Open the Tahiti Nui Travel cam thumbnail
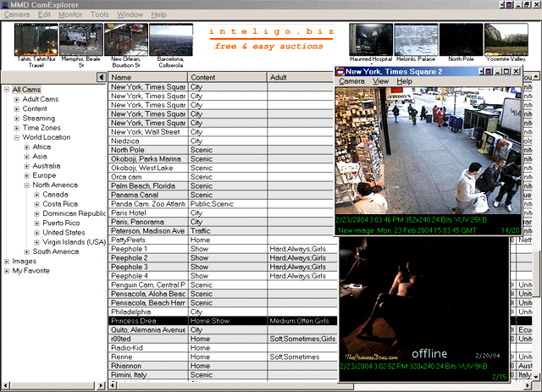 pos(36,40)
